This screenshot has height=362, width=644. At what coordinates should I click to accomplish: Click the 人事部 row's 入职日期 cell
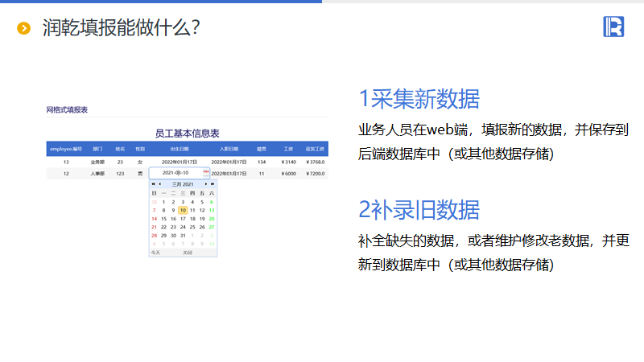[x=229, y=174]
